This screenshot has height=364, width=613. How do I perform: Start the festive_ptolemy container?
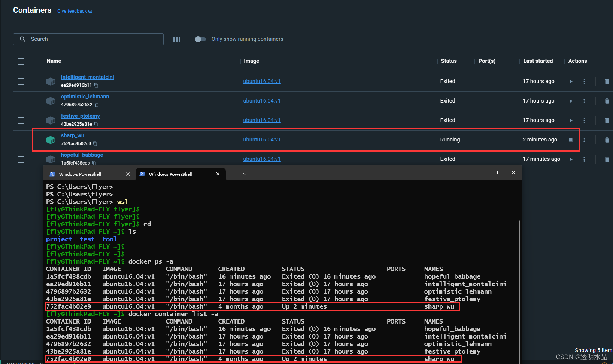[x=571, y=120]
